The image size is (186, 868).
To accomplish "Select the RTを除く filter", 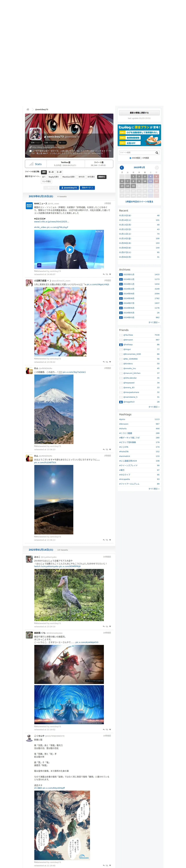I will pyautogui.click(x=92, y=177).
